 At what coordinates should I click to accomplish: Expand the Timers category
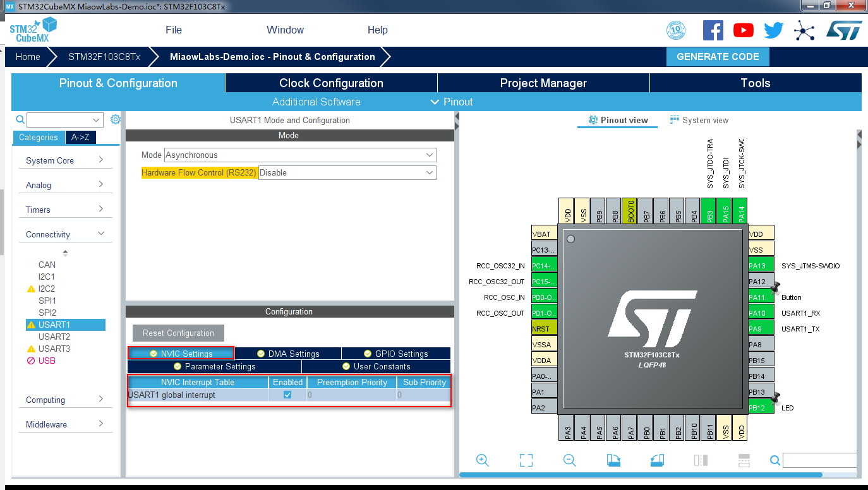click(x=64, y=210)
